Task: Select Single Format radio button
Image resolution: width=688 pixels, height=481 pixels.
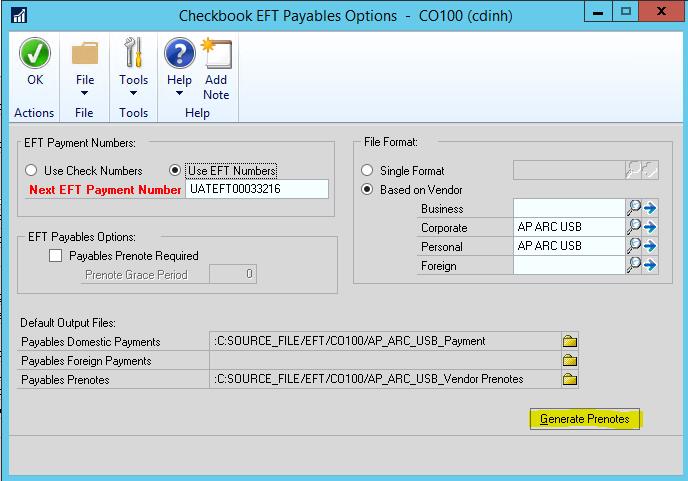Action: coord(369,171)
